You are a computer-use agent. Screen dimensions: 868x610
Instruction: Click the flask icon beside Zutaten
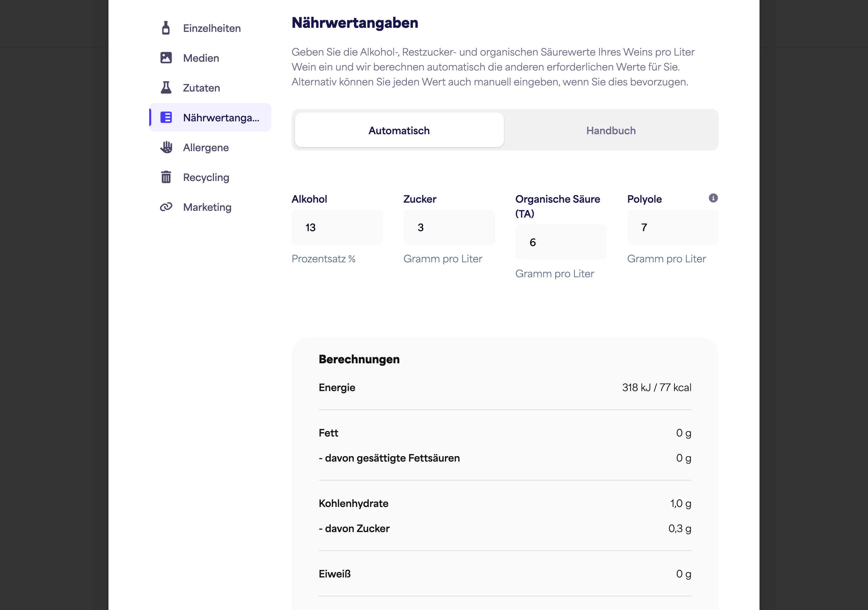click(166, 88)
